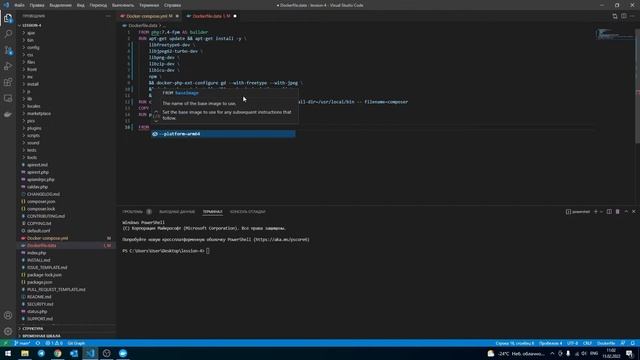Open the Выходные данные panel tab

[177, 211]
